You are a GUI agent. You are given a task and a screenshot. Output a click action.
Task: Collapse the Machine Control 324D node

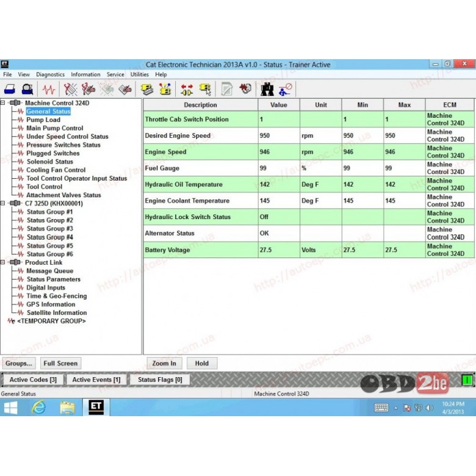pos(2,103)
